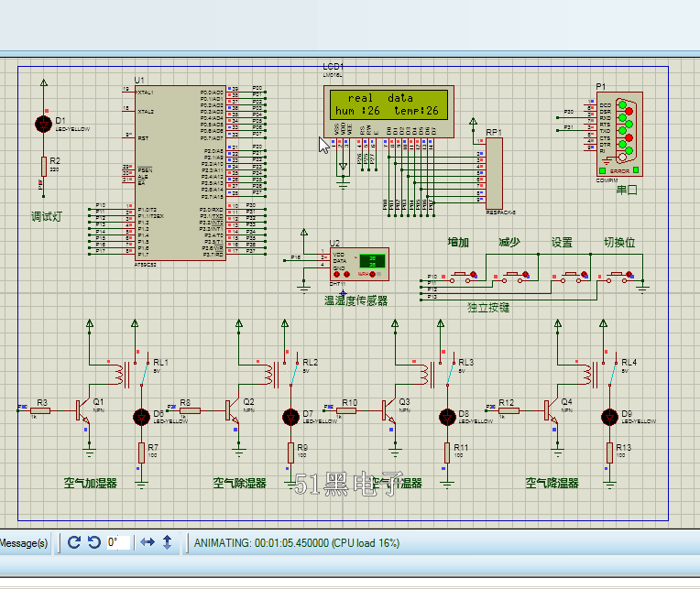Select the resistor pack RP1
The height and width of the screenshot is (589, 700).
[494, 174]
